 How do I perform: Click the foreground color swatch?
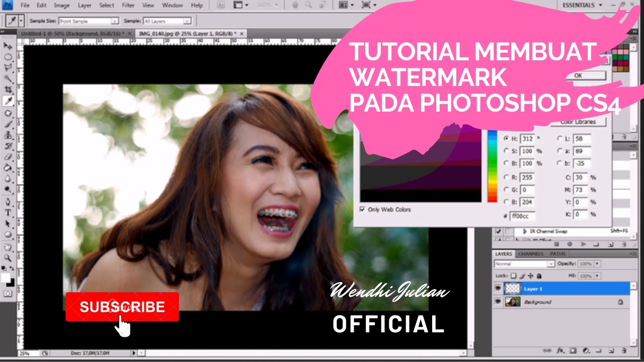point(6,278)
